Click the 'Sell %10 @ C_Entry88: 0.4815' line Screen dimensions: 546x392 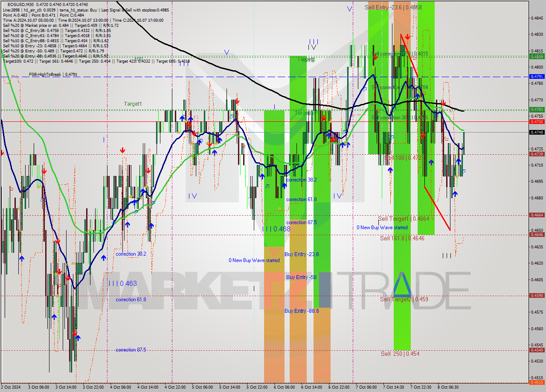point(55,40)
